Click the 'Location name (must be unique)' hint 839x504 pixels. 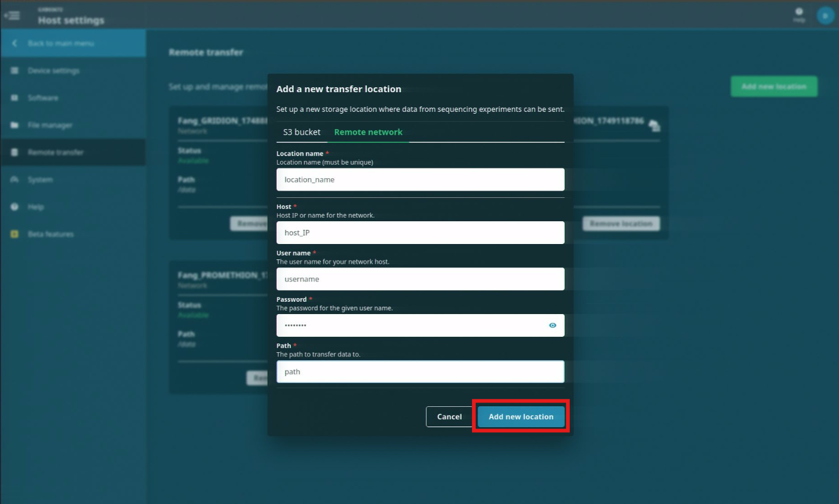click(x=325, y=162)
